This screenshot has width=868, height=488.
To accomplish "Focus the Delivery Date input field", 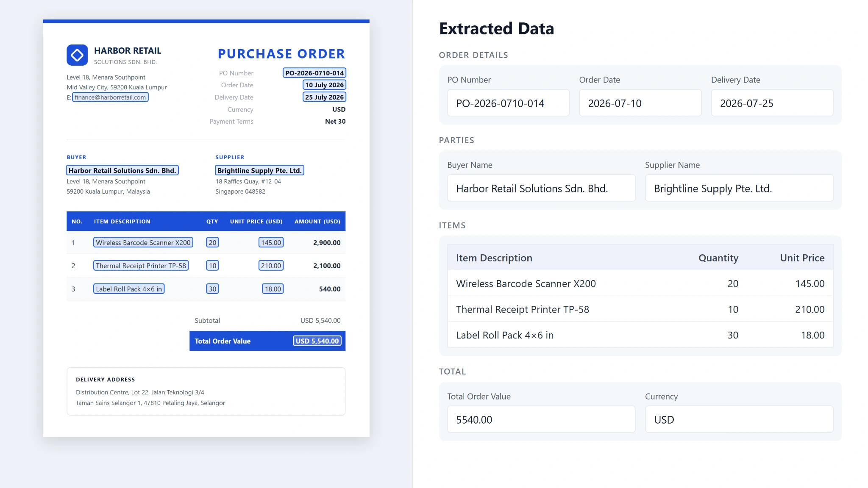I will click(x=772, y=103).
